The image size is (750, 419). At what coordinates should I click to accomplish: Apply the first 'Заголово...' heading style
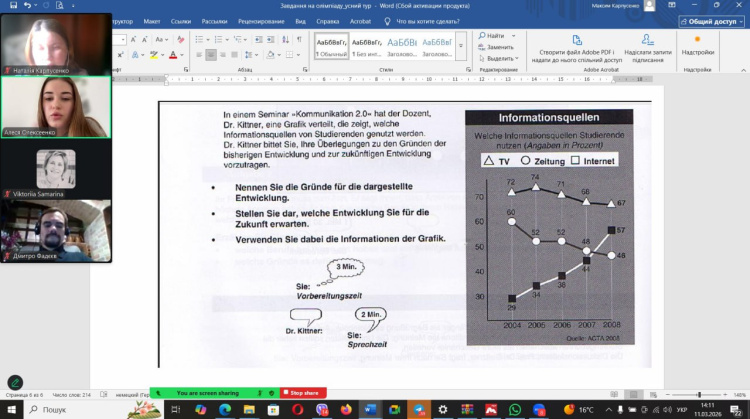(402, 47)
